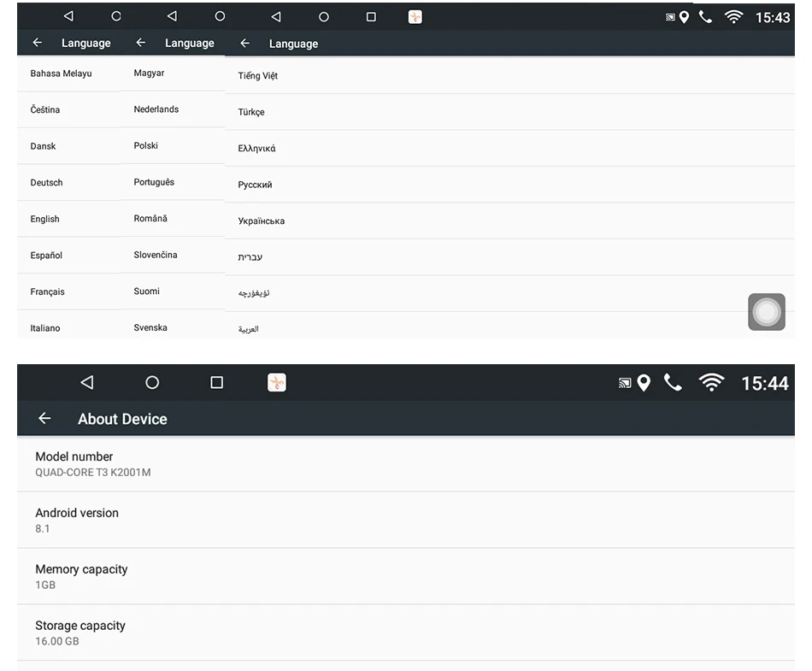812x671 pixels.
Task: Tap Wi-Fi icon next to 15:43 clock
Action: tap(734, 17)
